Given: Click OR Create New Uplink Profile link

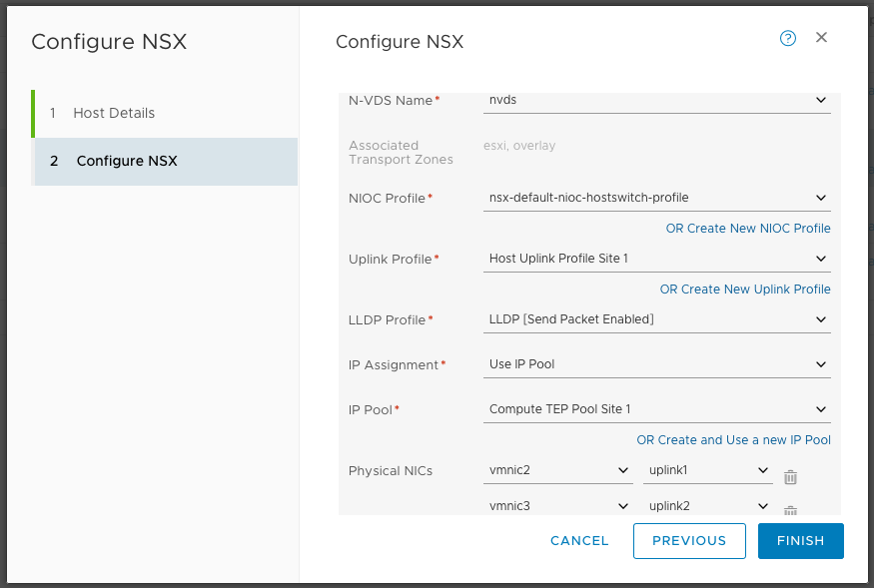Looking at the screenshot, I should tap(745, 290).
